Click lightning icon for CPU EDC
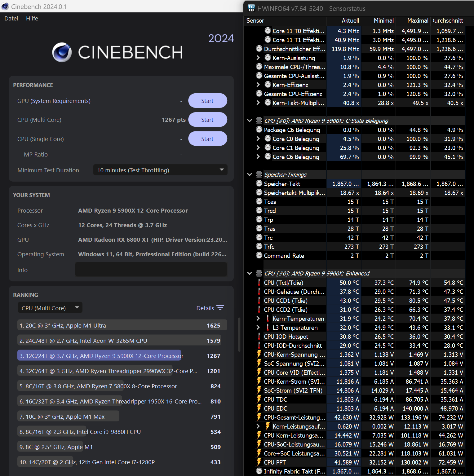 pos(259,408)
